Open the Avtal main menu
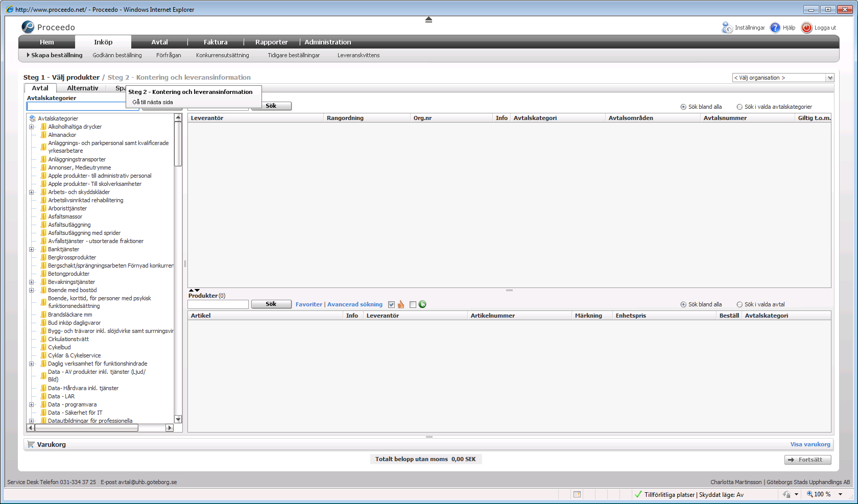Viewport: 858px width, 504px height. point(159,42)
